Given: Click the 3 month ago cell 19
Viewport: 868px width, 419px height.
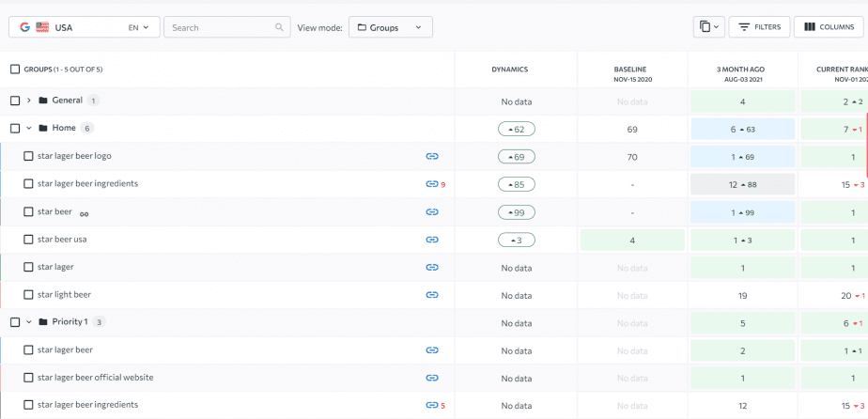Looking at the screenshot, I should click(742, 296).
